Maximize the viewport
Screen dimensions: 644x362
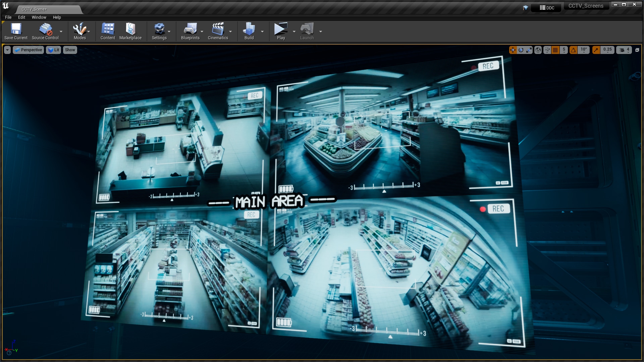pos(637,50)
